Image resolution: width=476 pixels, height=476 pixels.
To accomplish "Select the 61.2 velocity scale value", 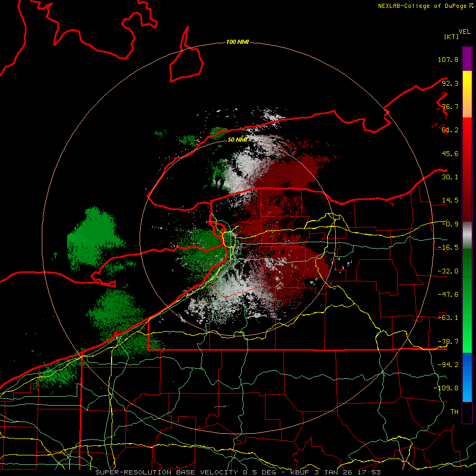I will (450, 130).
